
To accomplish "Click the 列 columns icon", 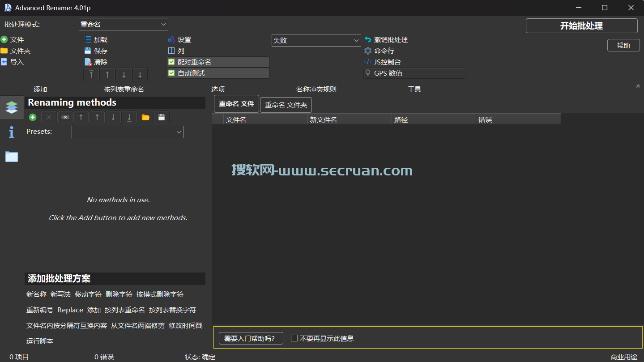I will (171, 51).
